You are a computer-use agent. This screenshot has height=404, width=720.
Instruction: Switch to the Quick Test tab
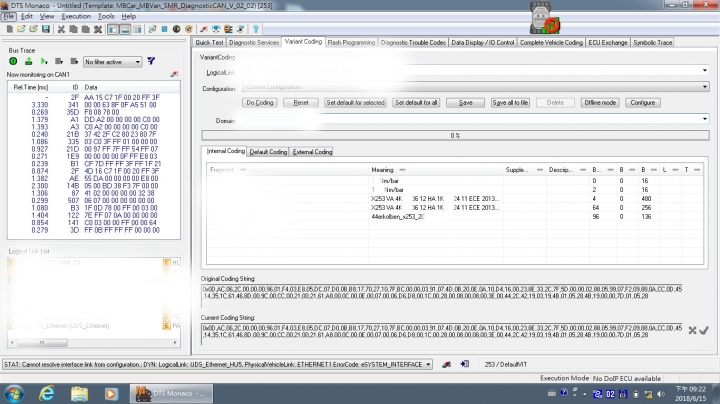click(209, 42)
